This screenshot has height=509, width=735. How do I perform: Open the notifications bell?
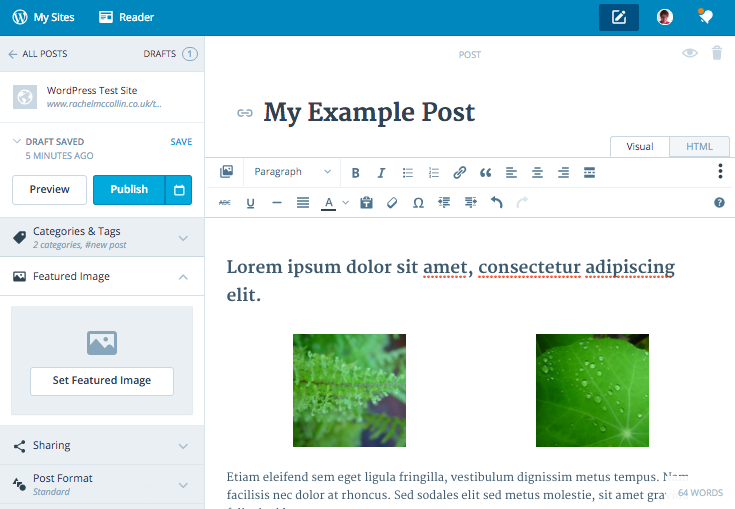706,17
